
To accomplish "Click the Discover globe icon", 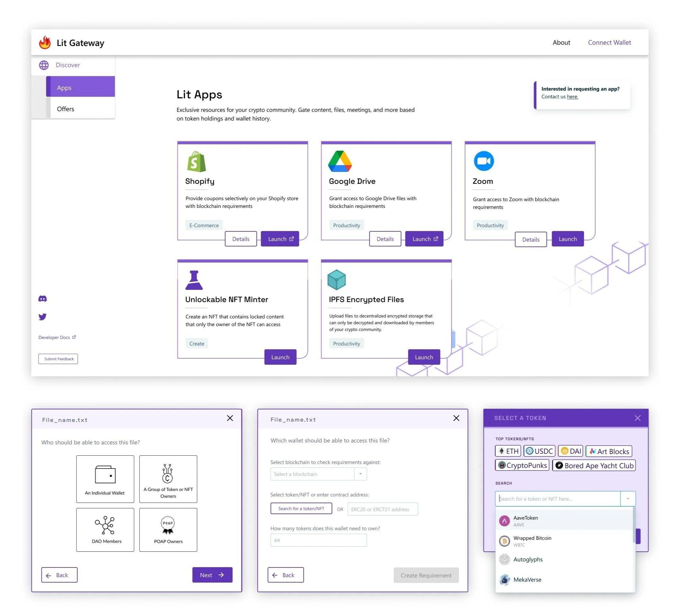I will click(x=44, y=65).
